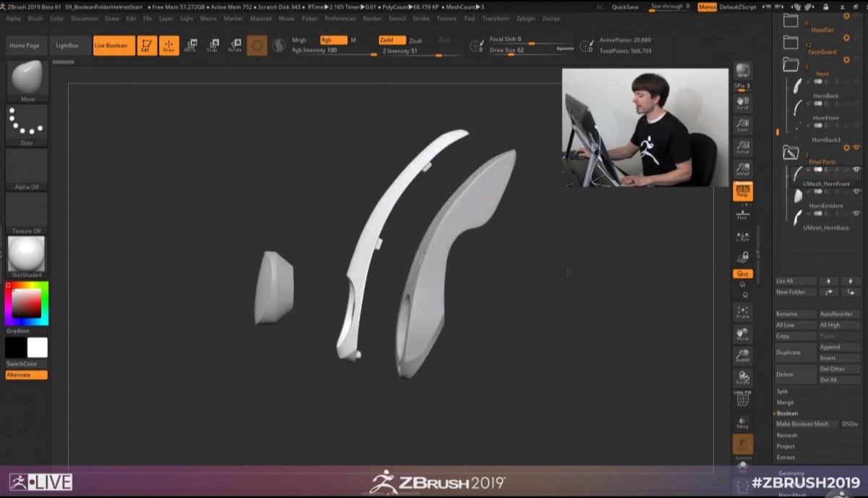Open the Preferences menu

coord(339,18)
